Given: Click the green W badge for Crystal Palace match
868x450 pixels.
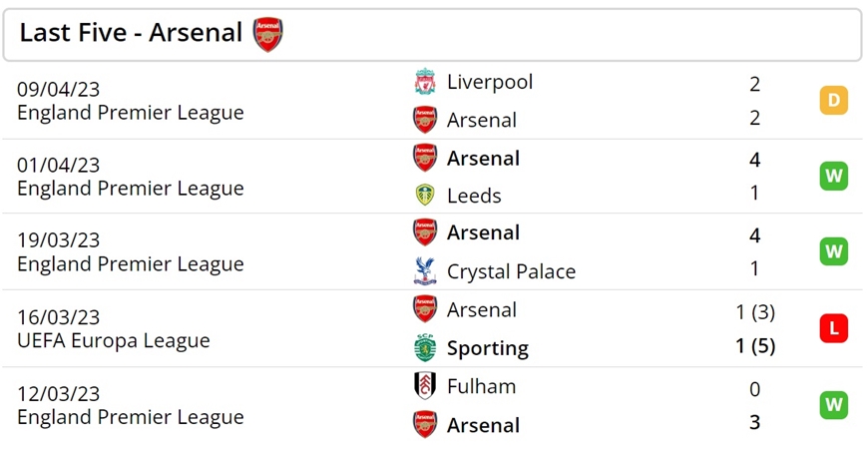Looking at the screenshot, I should (x=834, y=251).
